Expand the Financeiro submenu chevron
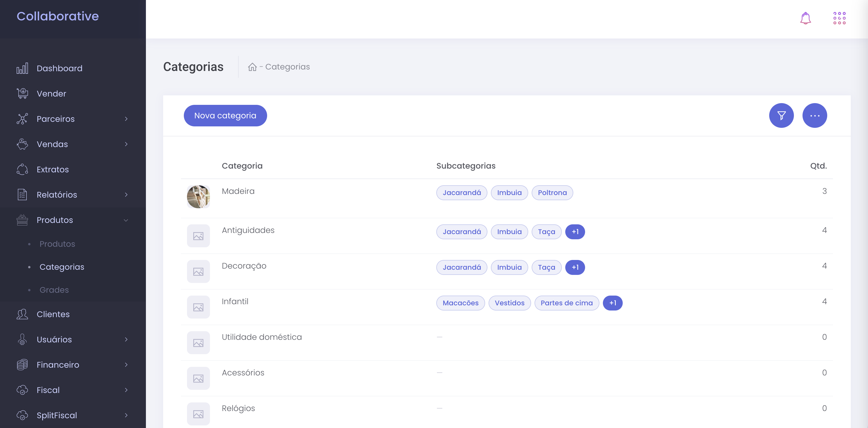This screenshot has width=868, height=428. point(126,365)
